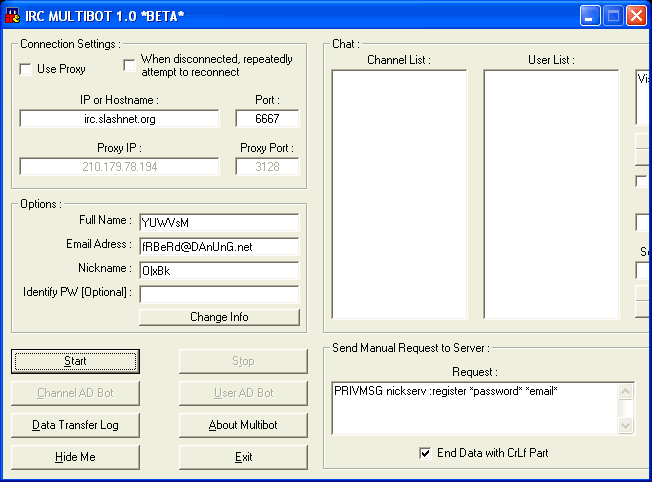Open About Multibot dialog
The image size is (652, 482).
click(x=243, y=425)
